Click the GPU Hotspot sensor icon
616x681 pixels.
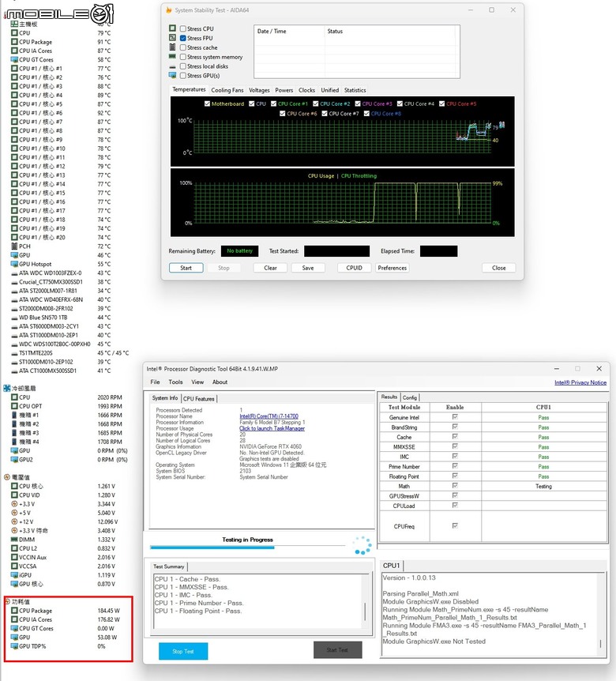point(14,264)
